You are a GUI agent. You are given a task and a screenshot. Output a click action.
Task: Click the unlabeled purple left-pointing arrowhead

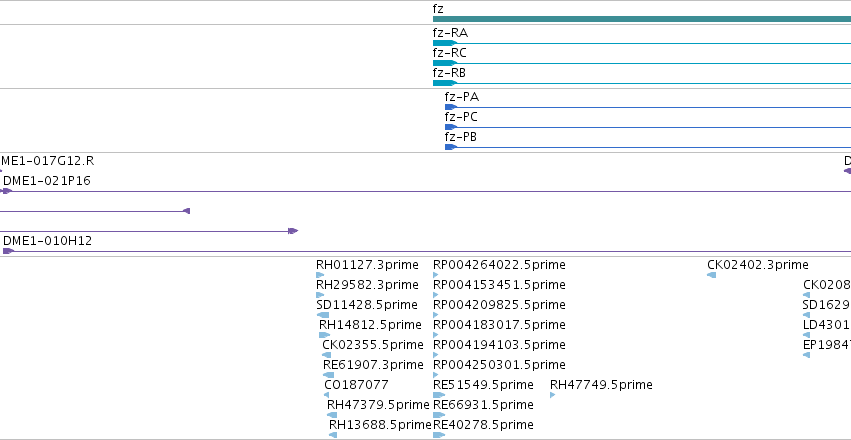pos(187,211)
